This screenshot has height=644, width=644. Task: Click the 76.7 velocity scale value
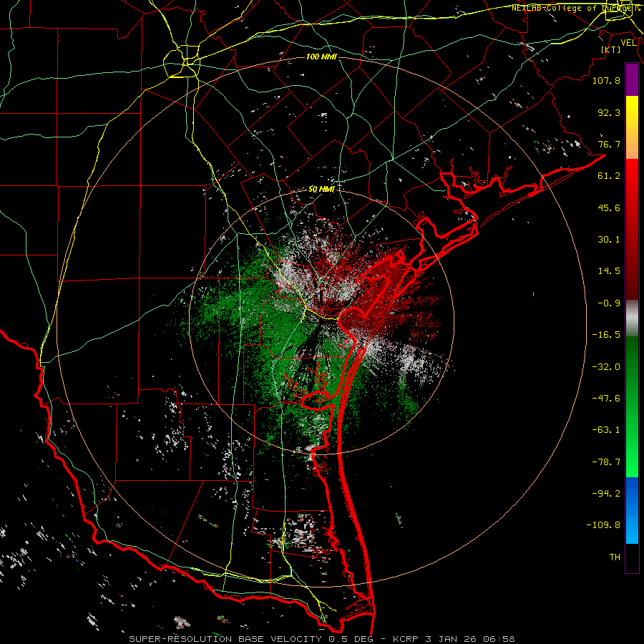tap(609, 144)
